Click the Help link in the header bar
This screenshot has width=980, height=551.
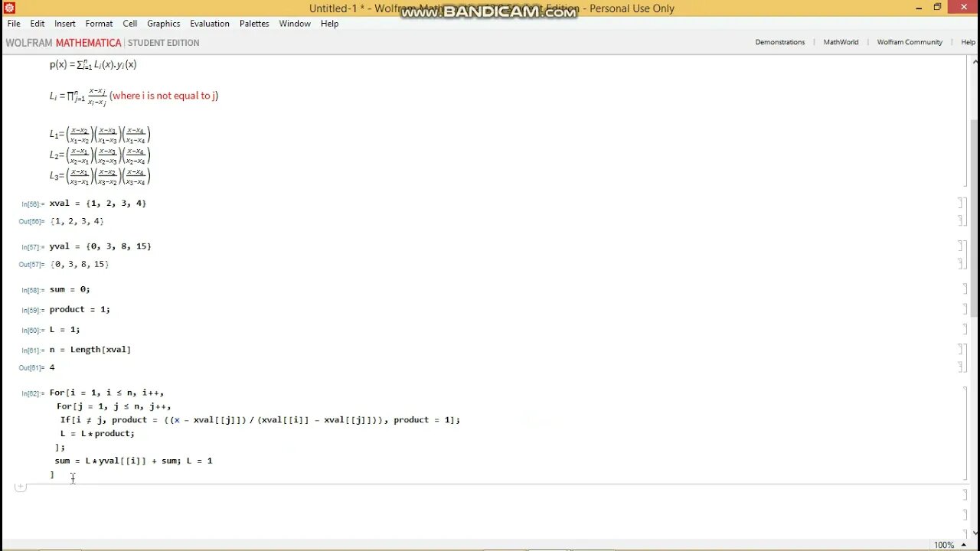tap(969, 42)
